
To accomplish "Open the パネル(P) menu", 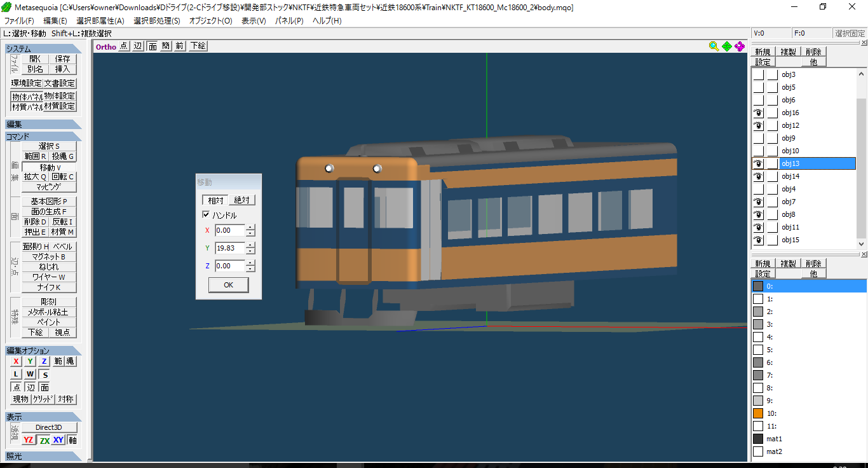I will (289, 21).
